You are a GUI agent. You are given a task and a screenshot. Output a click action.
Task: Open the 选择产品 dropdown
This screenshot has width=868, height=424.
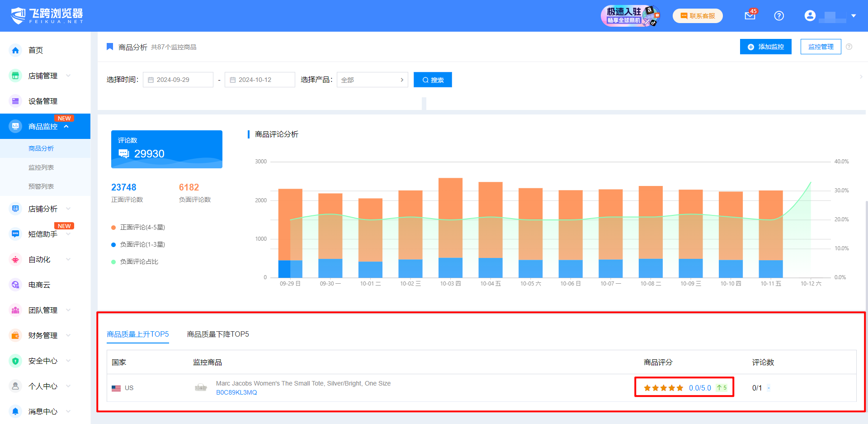(372, 80)
